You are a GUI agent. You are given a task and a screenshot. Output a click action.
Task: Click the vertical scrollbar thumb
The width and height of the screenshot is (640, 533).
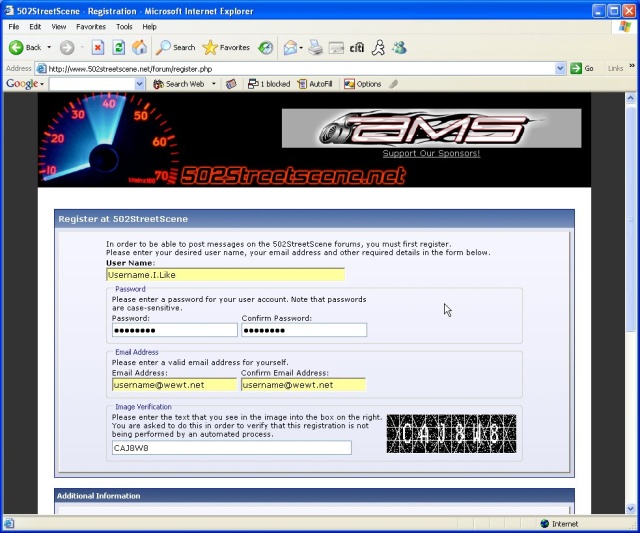(x=630, y=219)
